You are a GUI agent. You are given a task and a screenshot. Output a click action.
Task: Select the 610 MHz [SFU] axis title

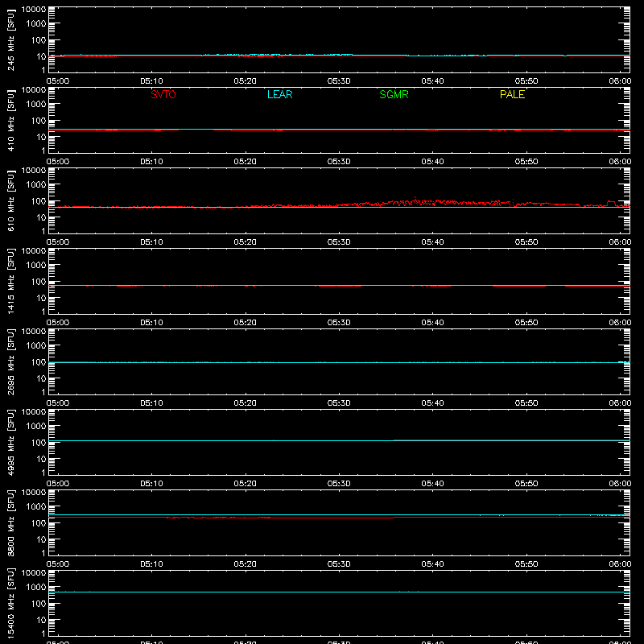10,201
